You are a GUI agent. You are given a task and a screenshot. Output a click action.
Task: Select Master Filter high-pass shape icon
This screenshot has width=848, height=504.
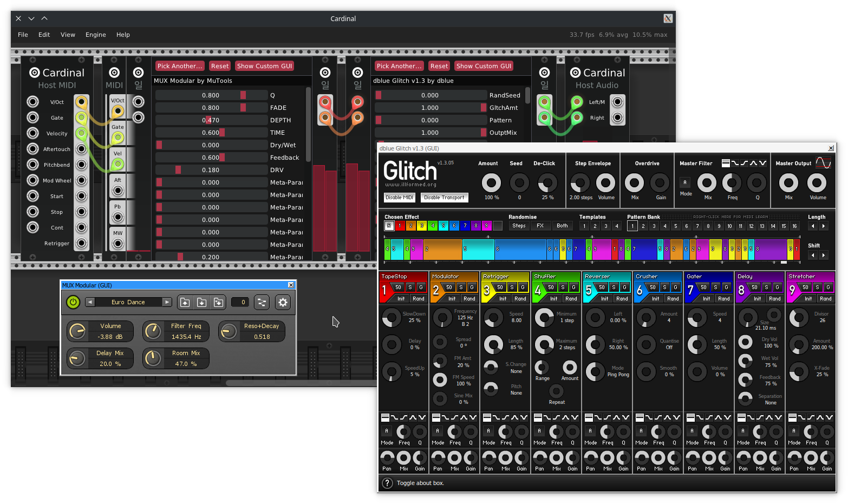744,163
